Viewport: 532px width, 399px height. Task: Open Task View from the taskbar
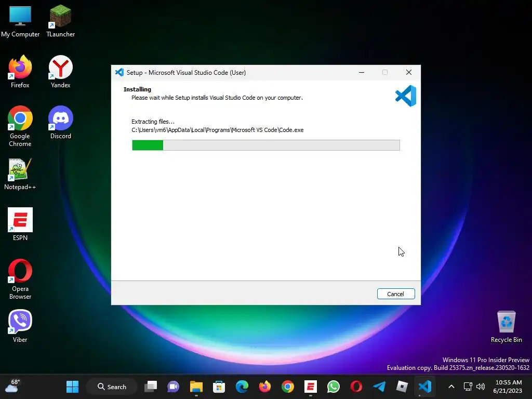[x=151, y=387]
